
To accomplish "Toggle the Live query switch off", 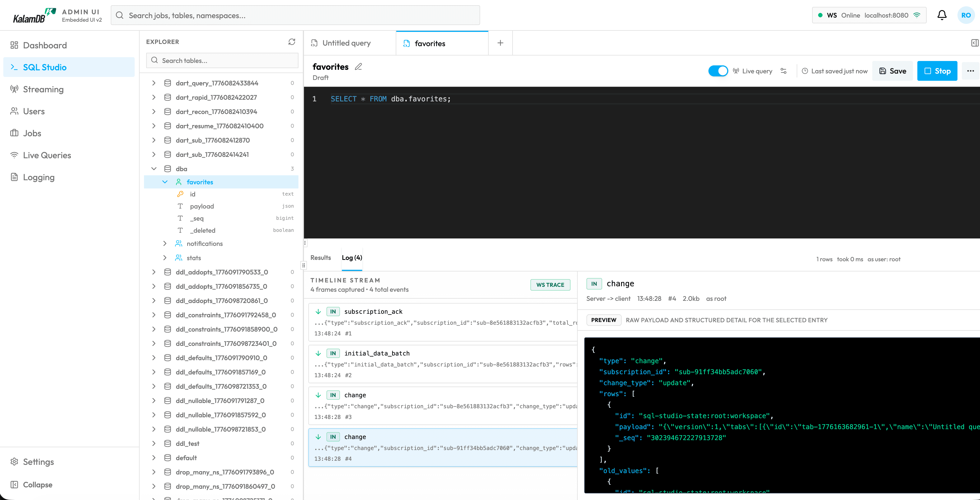I will click(718, 71).
